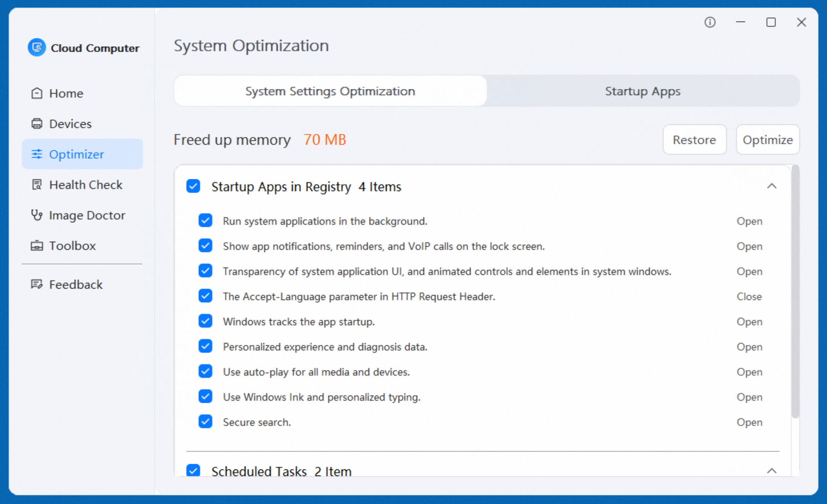
Task: Select the Home sidebar icon
Action: 37,93
